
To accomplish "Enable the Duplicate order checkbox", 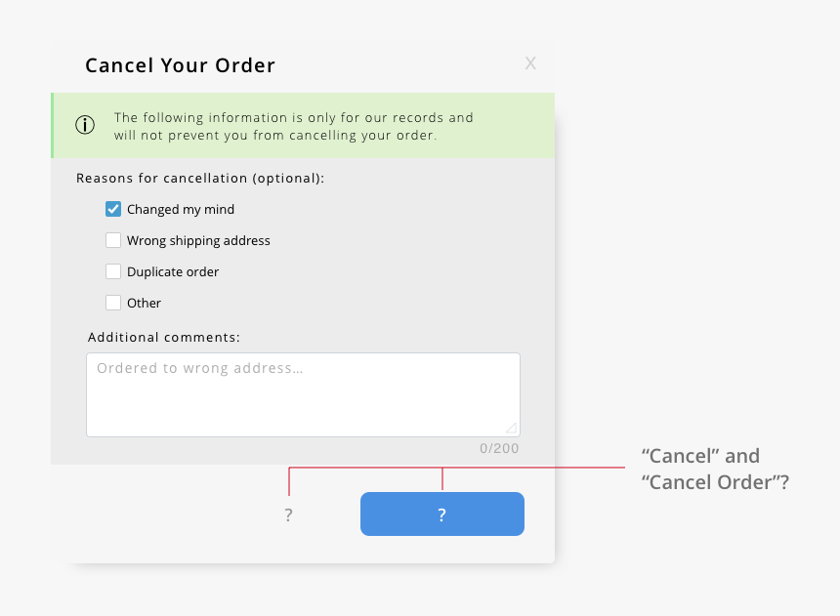I will click(x=113, y=271).
